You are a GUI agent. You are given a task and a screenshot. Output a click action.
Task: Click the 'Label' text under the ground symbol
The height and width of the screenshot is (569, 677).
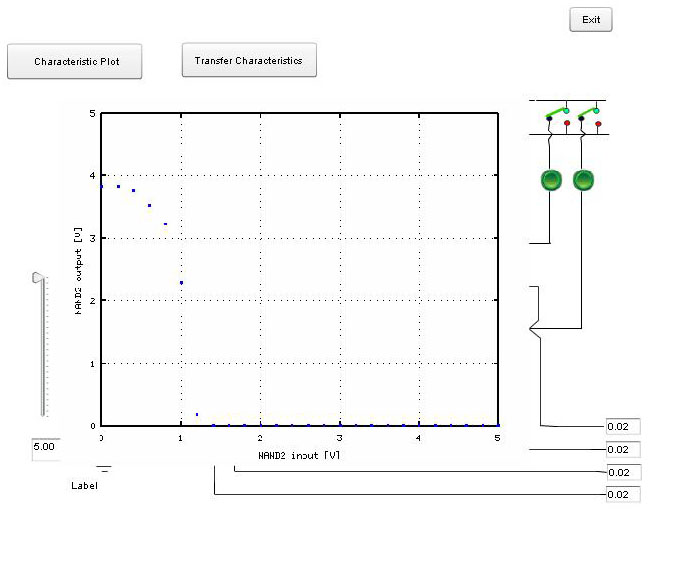84,486
